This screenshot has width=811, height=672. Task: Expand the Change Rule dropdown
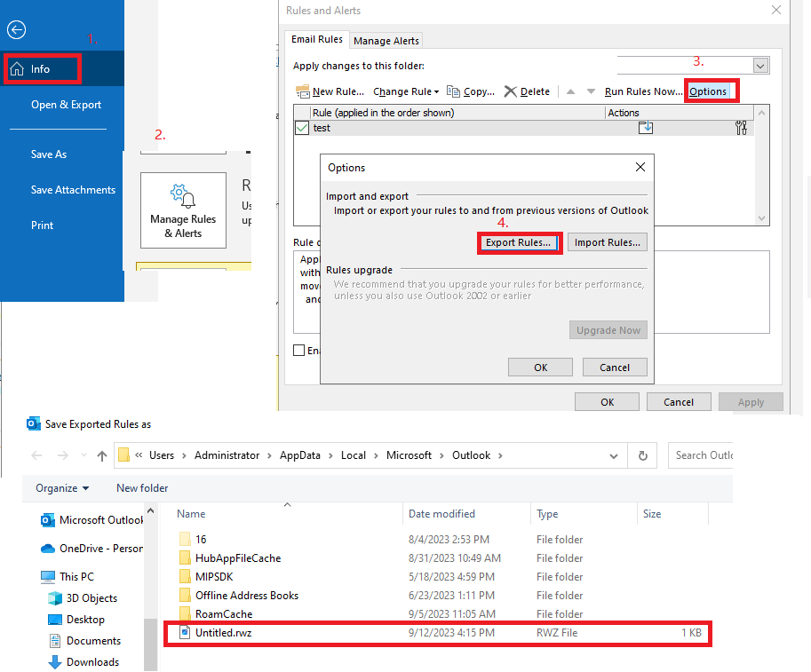[x=406, y=91]
